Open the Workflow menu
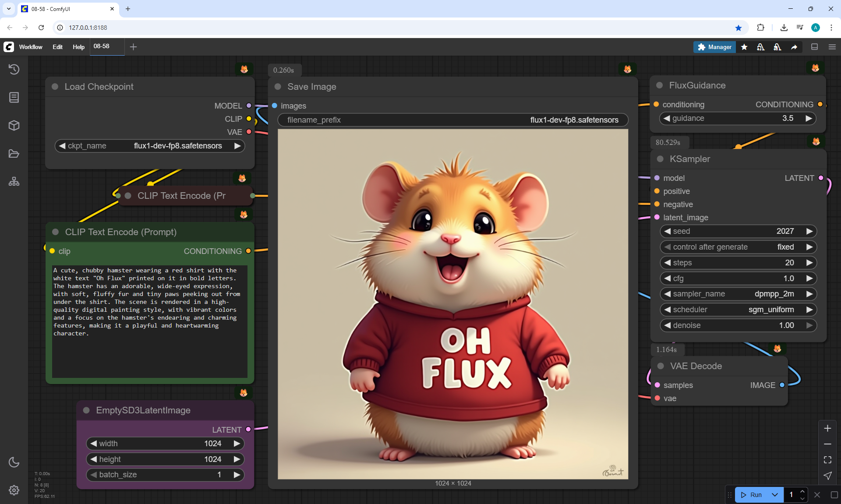 (31, 47)
